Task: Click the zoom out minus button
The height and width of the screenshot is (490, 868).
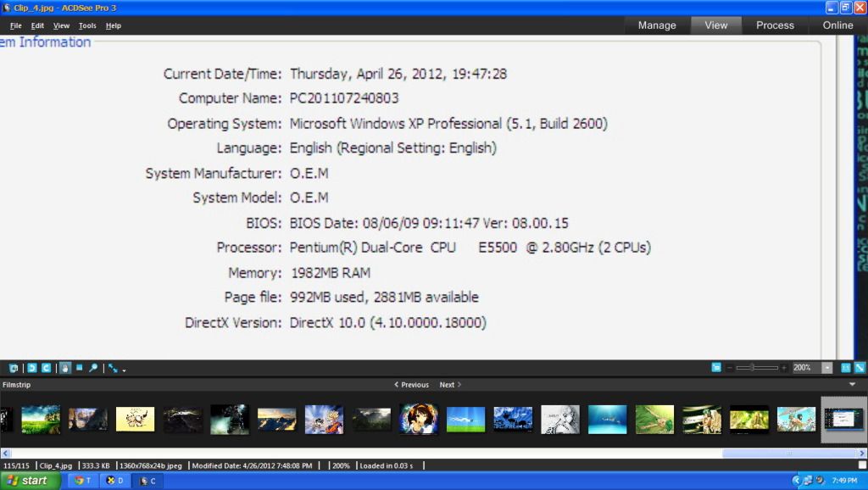Action: tap(730, 368)
